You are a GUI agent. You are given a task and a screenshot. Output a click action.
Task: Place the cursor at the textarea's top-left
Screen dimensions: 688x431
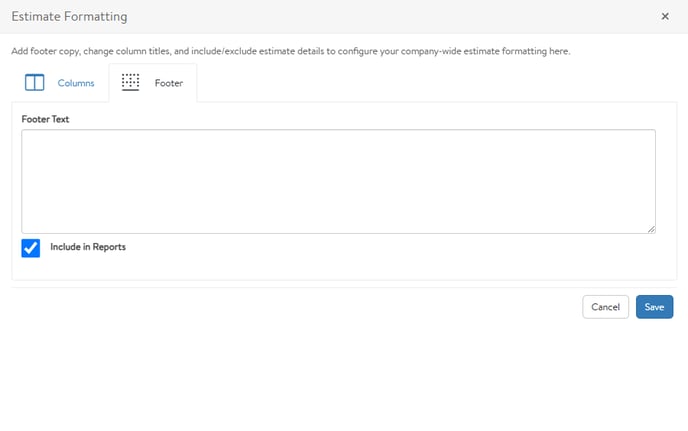point(26,135)
